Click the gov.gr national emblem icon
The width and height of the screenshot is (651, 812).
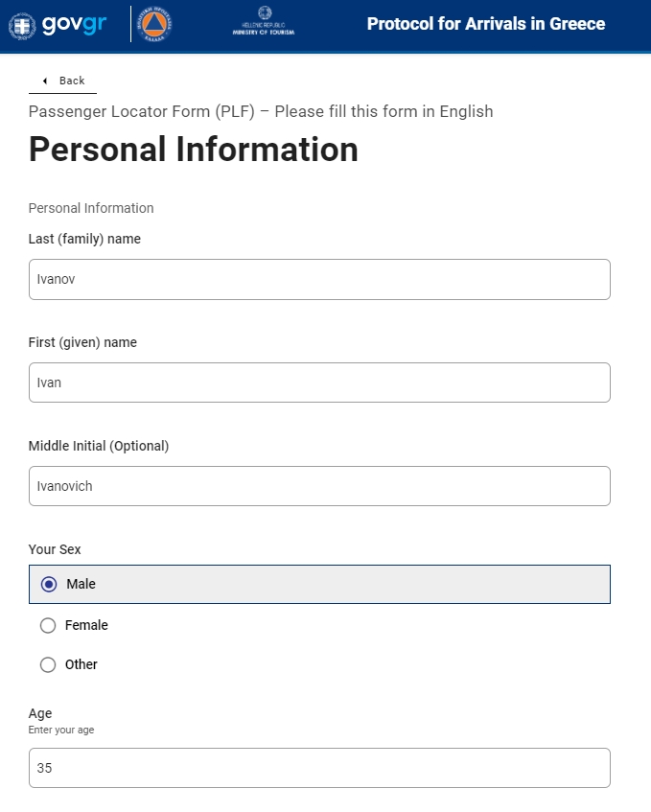coord(22,25)
